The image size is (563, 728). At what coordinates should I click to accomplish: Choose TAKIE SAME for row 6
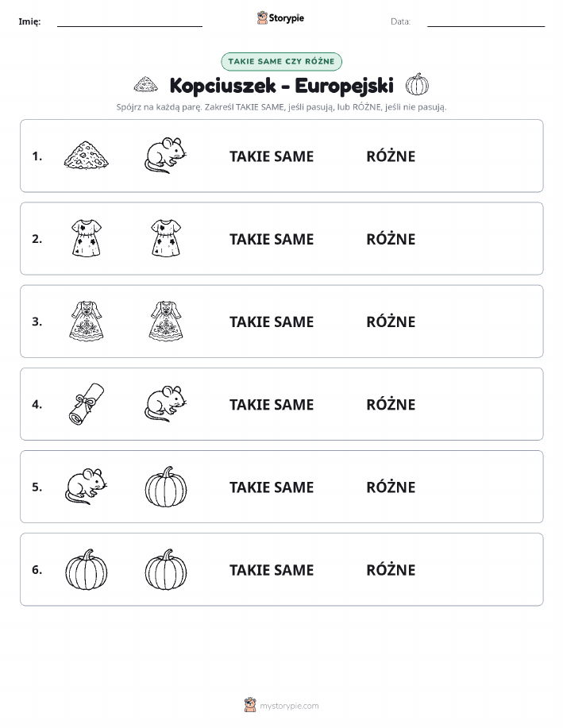coord(272,570)
